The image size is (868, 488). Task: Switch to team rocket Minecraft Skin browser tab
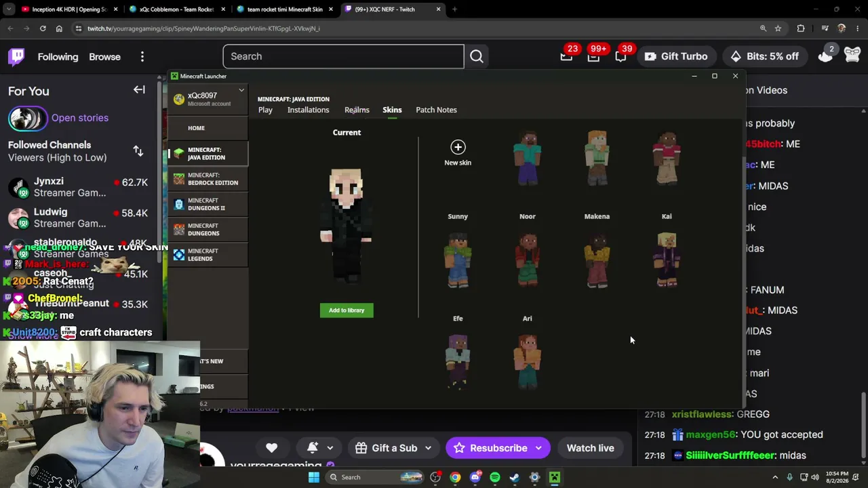coord(285,9)
